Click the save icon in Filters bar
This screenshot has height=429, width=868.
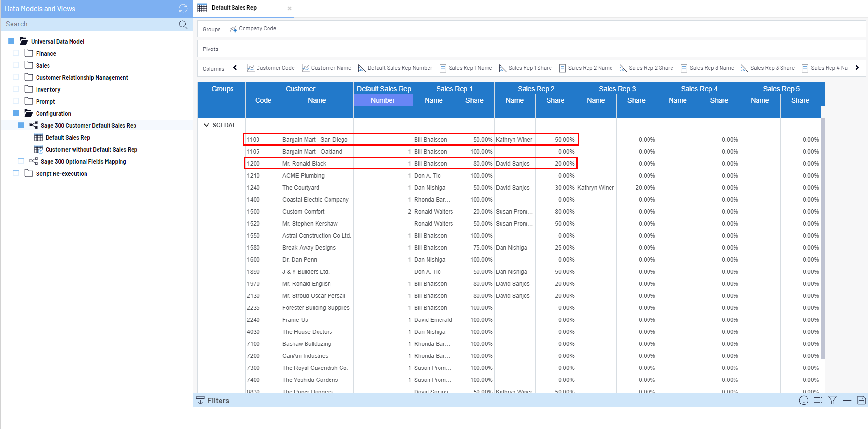(861, 400)
